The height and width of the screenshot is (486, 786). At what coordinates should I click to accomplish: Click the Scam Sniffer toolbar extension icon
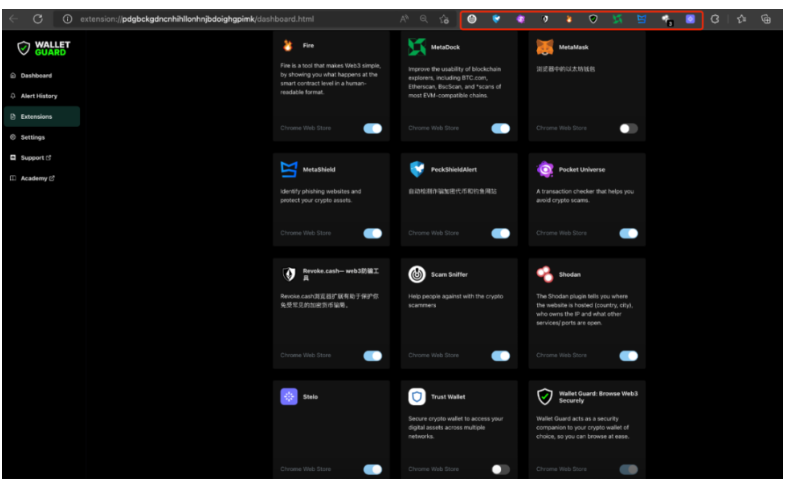(472, 19)
